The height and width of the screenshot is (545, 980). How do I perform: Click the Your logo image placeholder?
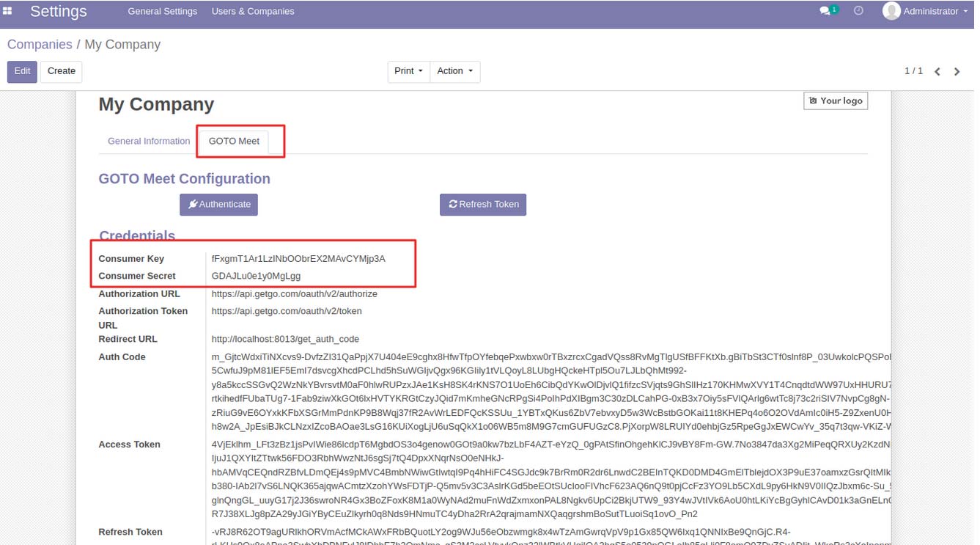pos(836,100)
